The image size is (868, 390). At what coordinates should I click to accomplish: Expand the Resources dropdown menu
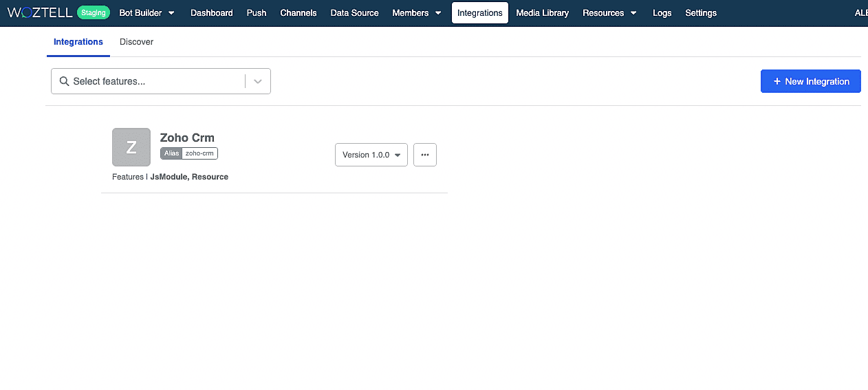coord(609,12)
